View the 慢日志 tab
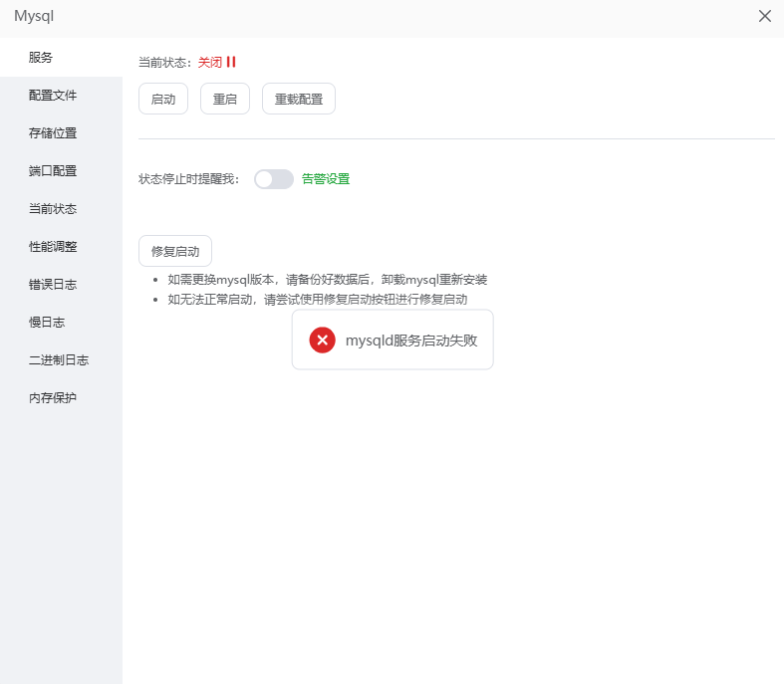This screenshot has height=684, width=784. 61,323
